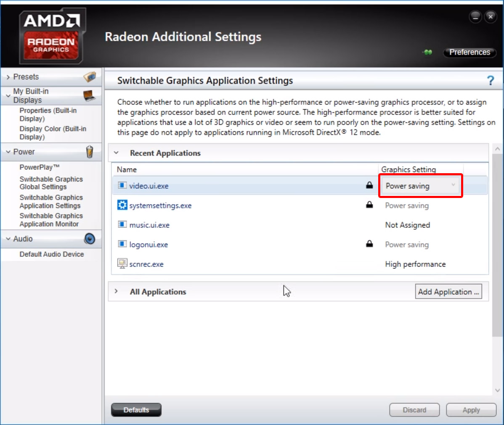Minimize the Radeon Additional Settings window
The image size is (504, 425).
click(475, 17)
